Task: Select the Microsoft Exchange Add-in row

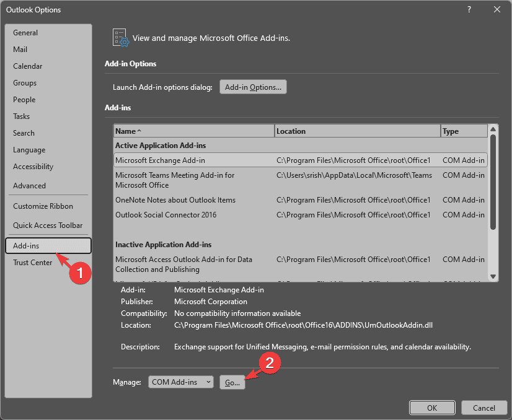Action: (x=301, y=160)
